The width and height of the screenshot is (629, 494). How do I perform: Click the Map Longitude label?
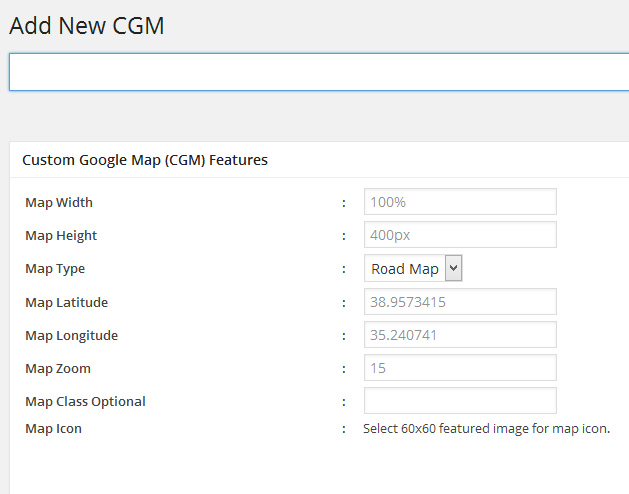[71, 335]
